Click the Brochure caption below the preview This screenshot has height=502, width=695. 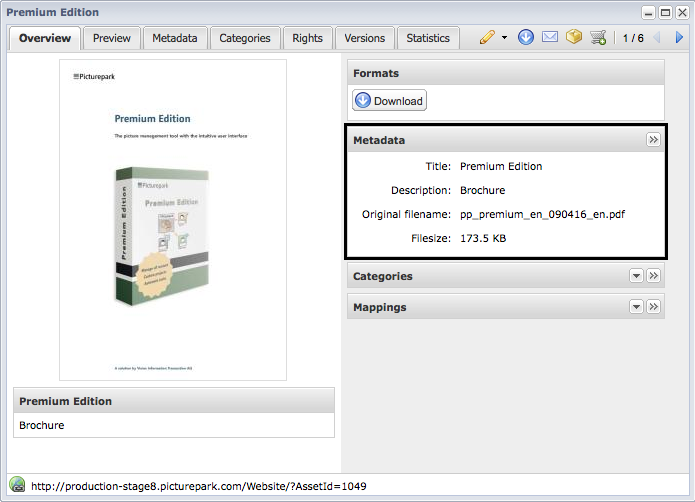[42, 425]
